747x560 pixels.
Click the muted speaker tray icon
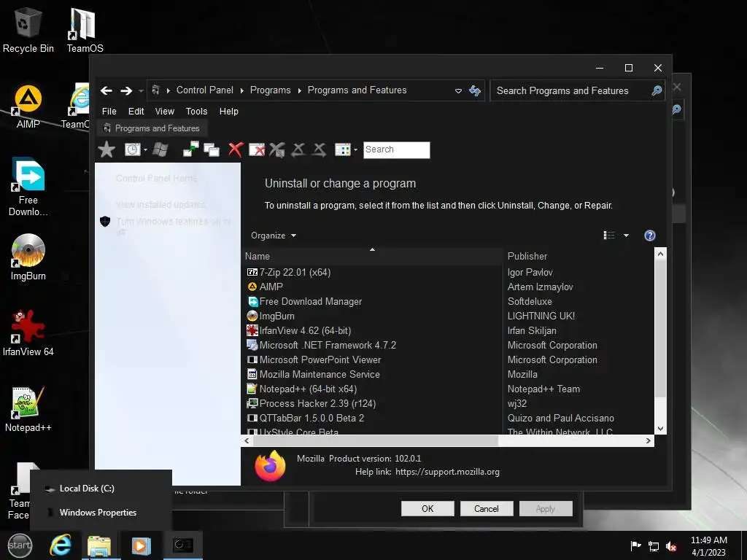671,546
